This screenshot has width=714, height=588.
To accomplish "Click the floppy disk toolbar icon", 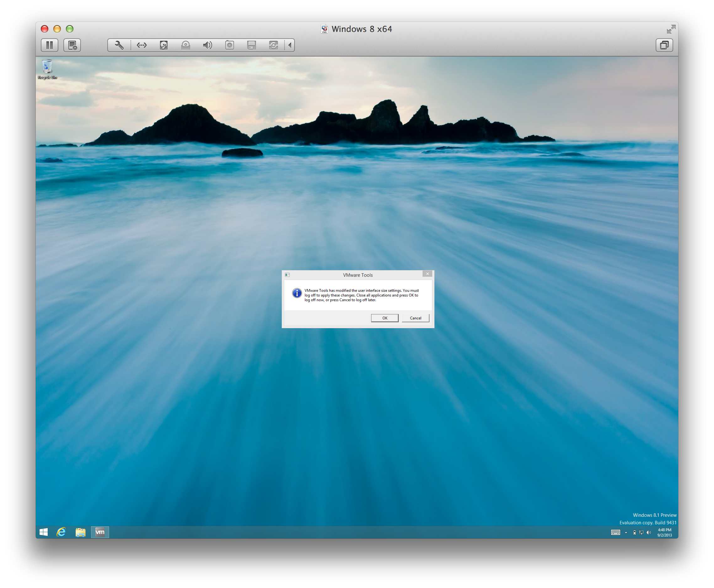I will [251, 45].
